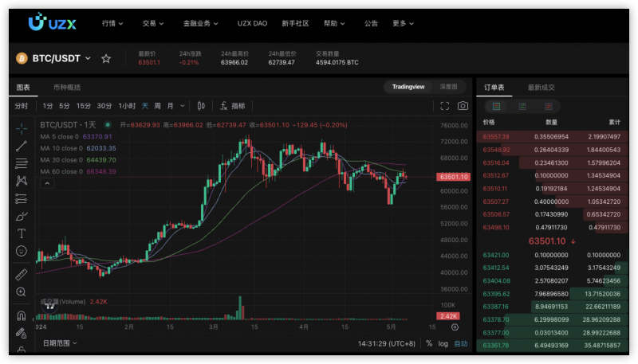This screenshot has width=638, height=364.
Task: Show both buy and sell orders view
Action: point(496,107)
